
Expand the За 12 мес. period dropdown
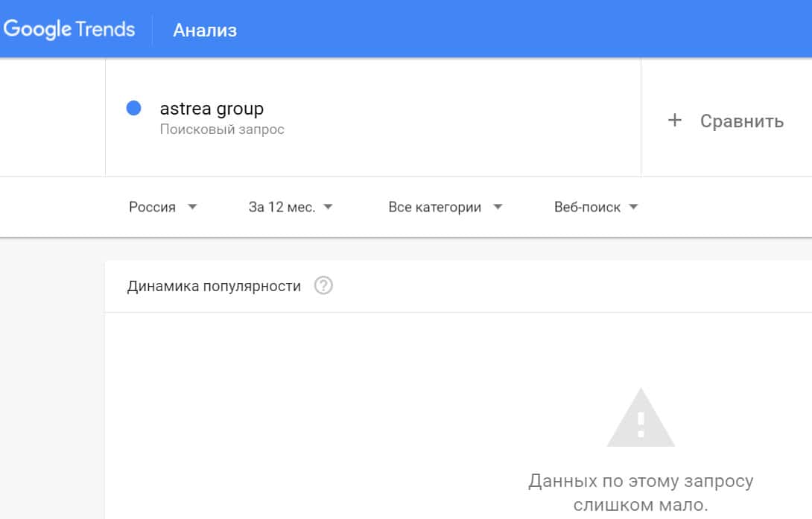click(x=282, y=207)
